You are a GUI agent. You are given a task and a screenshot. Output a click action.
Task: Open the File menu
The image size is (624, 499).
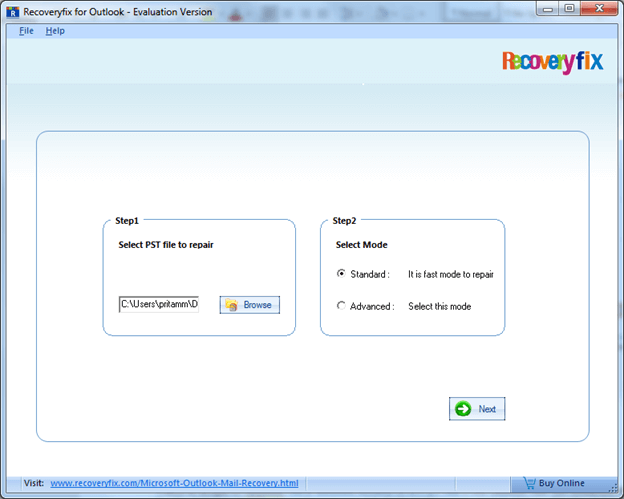click(x=26, y=31)
